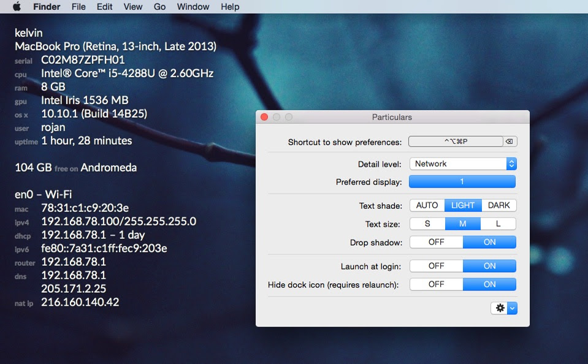588x364 pixels.
Task: Turn Launch at login ON
Action: point(489,266)
